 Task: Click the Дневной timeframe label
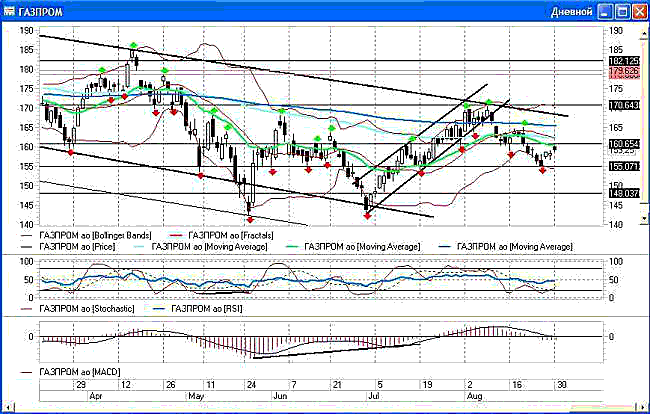click(572, 12)
